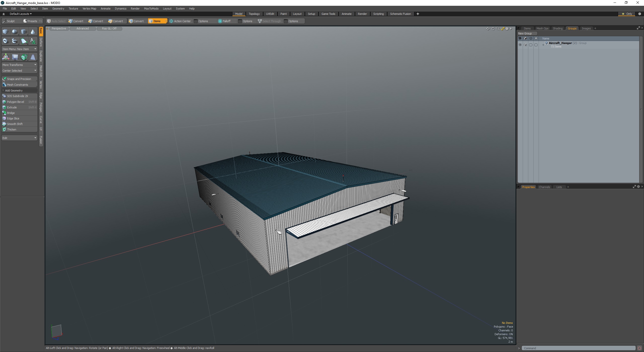Switch to the Model tab
644x352 pixels.
pos(239,14)
